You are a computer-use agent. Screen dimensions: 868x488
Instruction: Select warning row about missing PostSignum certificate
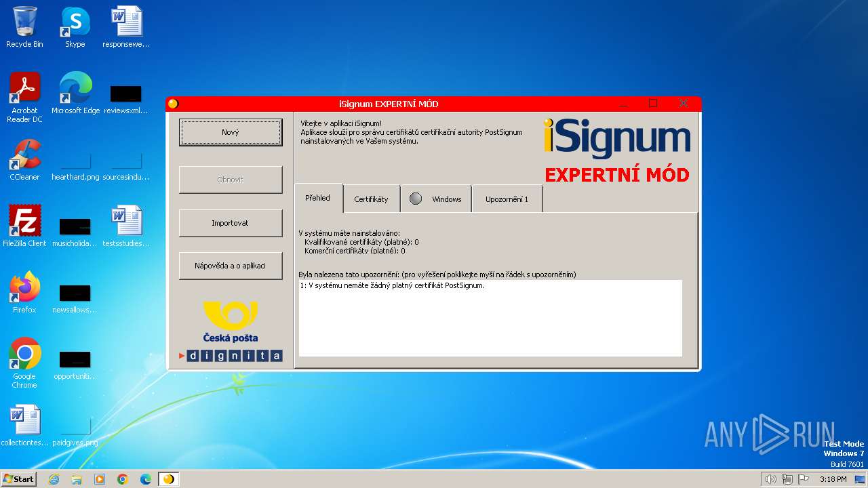[x=490, y=285]
